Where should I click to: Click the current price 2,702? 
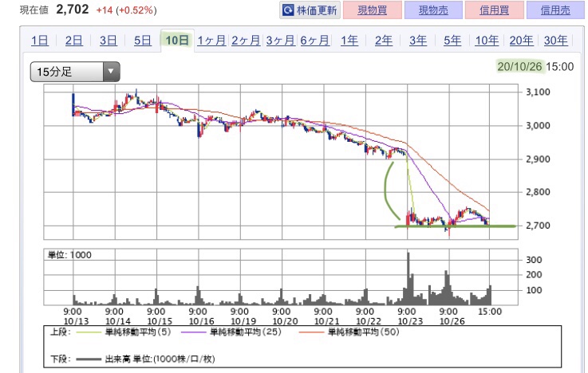pos(73,10)
